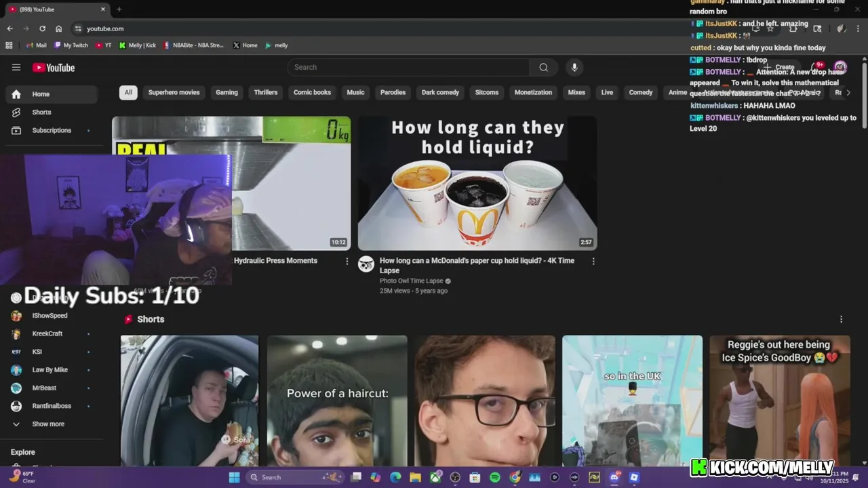Open new browser tab with plus
Viewport: 868px width, 488px height.
point(119,9)
